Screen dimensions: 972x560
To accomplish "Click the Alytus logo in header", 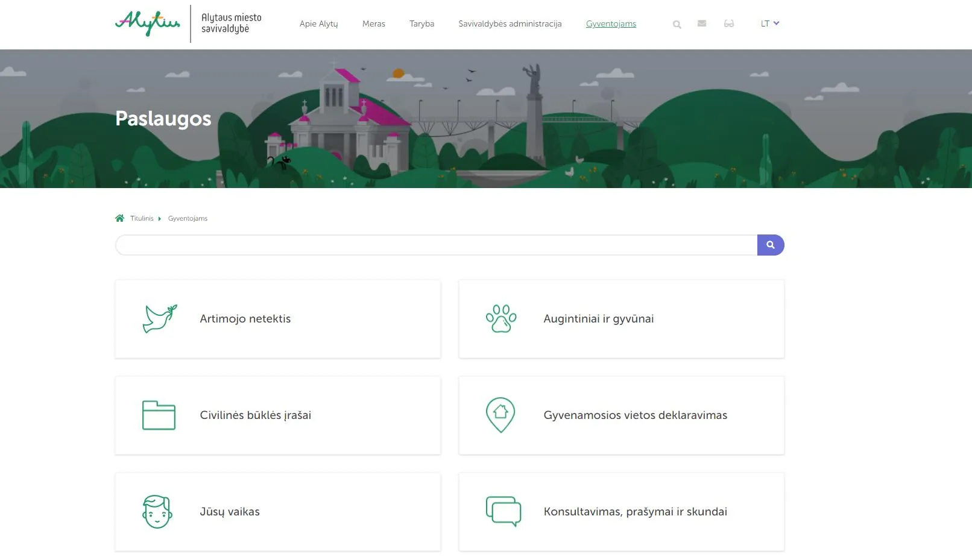I will pos(148,24).
